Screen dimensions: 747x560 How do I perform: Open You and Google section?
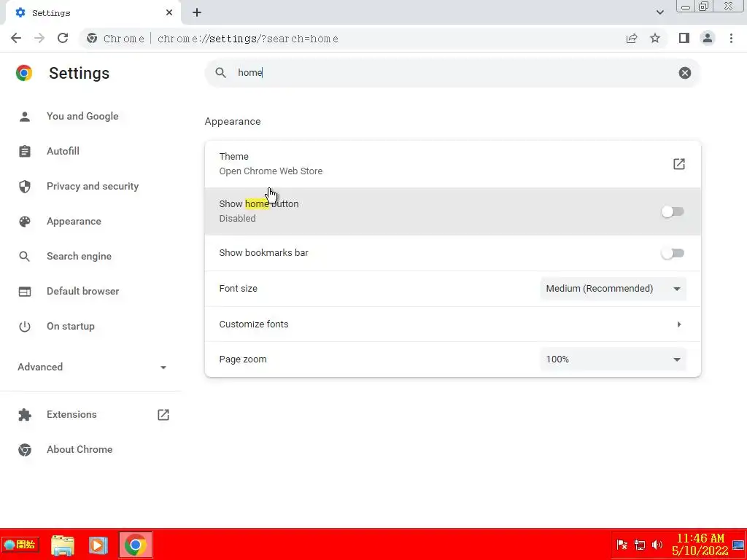click(x=82, y=116)
